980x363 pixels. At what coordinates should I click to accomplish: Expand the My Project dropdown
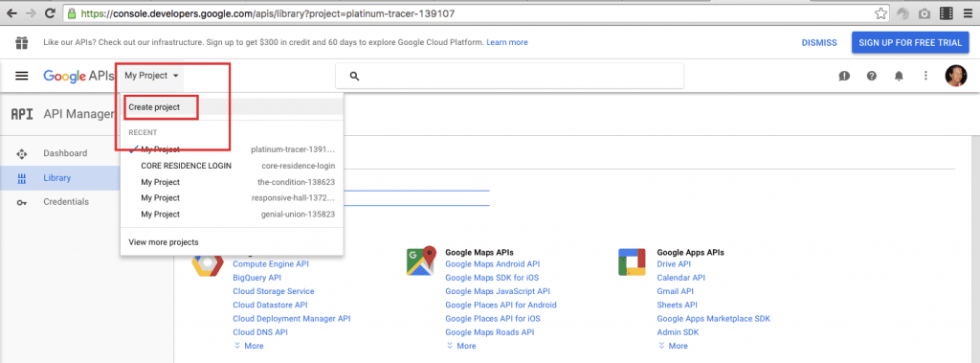[152, 76]
